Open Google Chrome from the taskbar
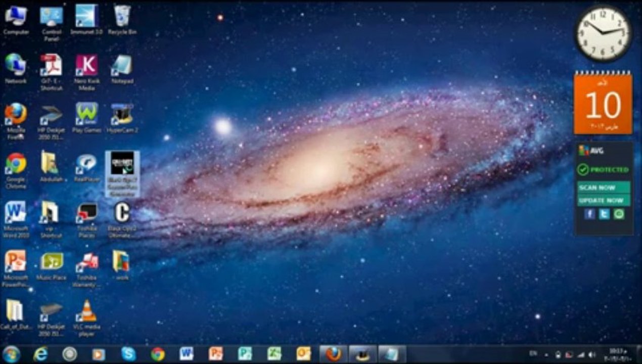 pyautogui.click(x=158, y=354)
